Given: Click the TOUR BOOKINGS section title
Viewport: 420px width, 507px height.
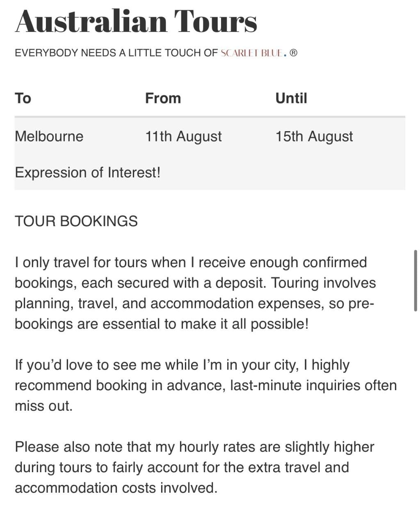Looking at the screenshot, I should coord(76,221).
